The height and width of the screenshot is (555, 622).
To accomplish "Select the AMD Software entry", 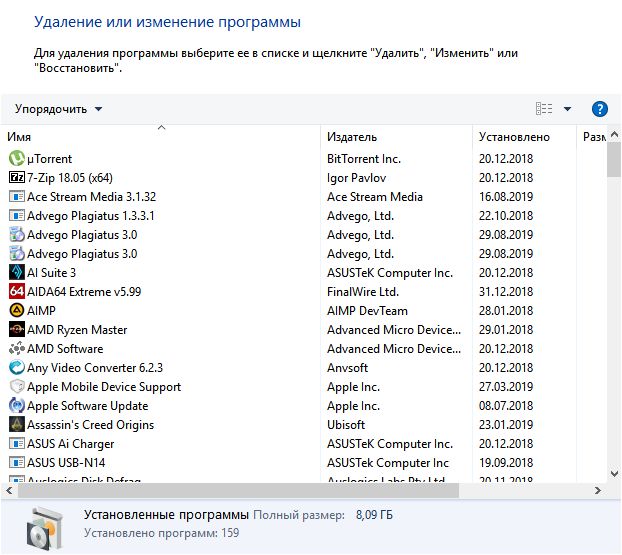I will [65, 349].
